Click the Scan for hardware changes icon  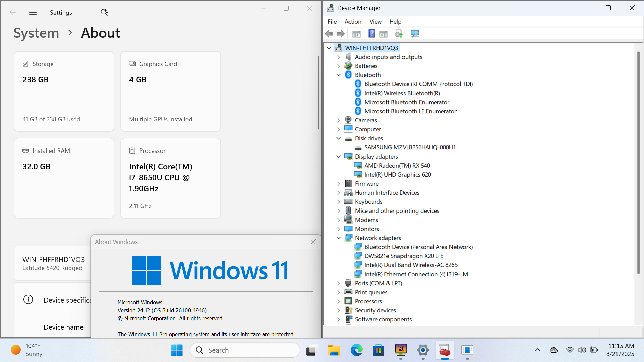[x=415, y=34]
